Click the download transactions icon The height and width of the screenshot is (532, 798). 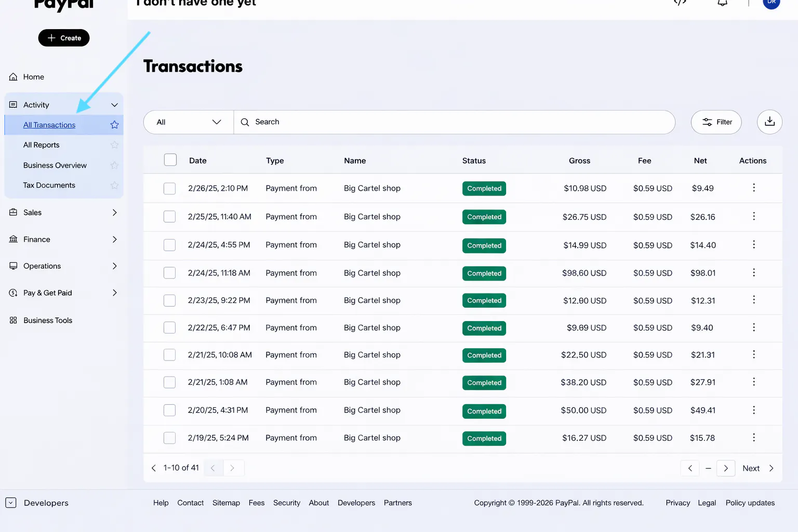[769, 122]
